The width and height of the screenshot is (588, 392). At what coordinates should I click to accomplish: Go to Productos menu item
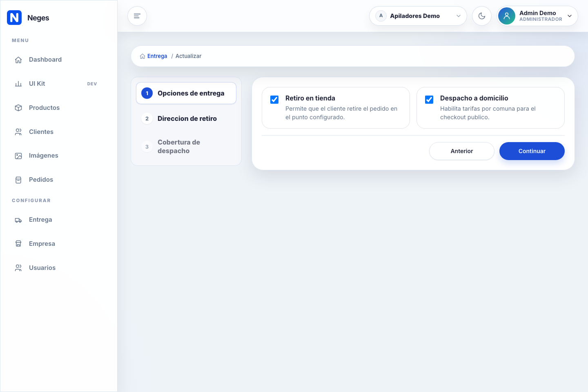tap(59, 108)
